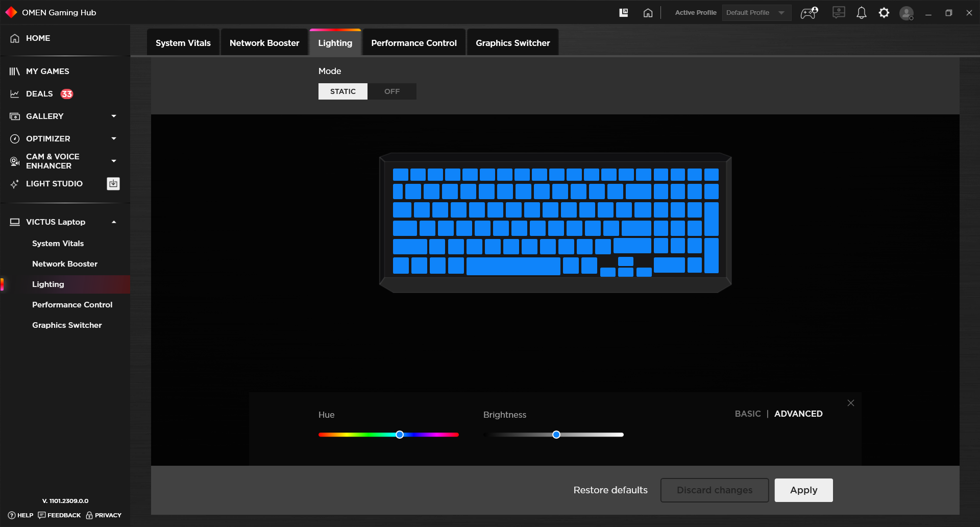The height and width of the screenshot is (527, 980).
Task: Click the Hue slider handle
Action: click(400, 435)
